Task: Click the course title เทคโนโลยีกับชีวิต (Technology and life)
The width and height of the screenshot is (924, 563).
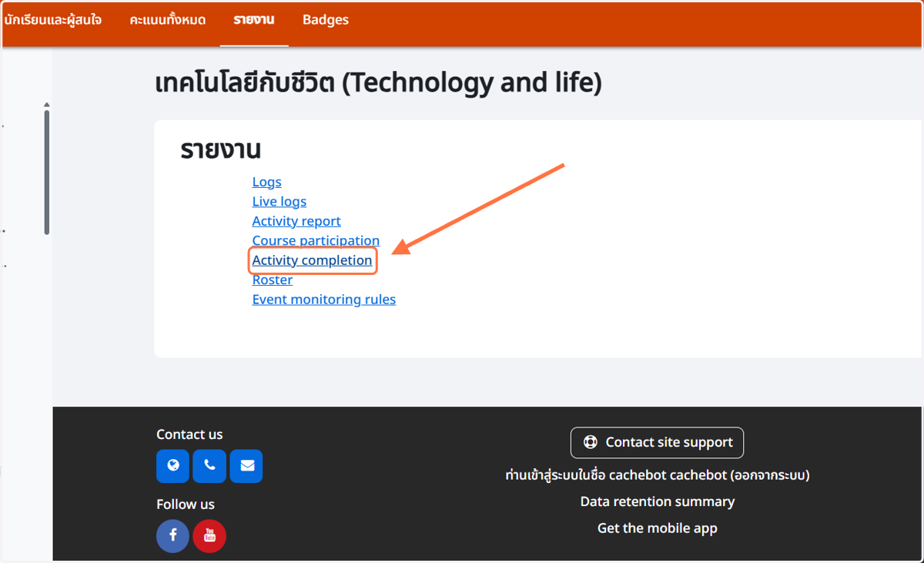Action: 378,82
